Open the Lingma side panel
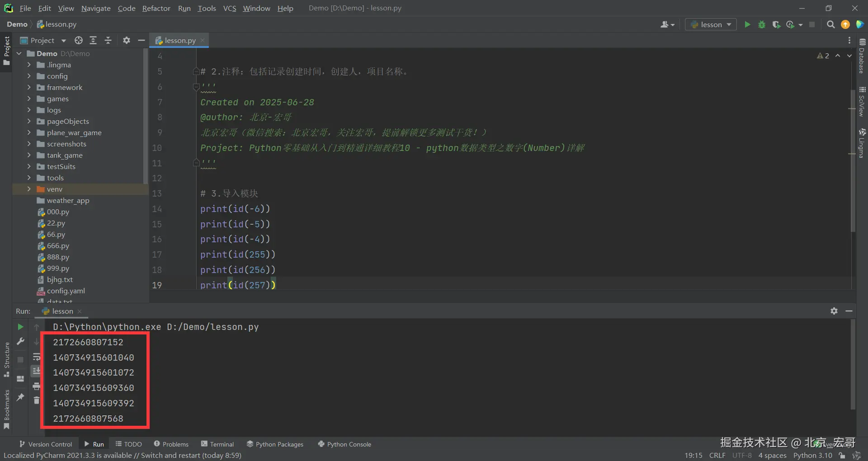The height and width of the screenshot is (461, 868). coord(862,143)
